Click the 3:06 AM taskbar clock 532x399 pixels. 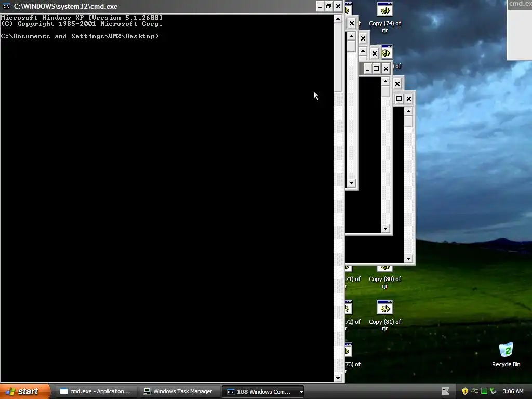point(513,391)
